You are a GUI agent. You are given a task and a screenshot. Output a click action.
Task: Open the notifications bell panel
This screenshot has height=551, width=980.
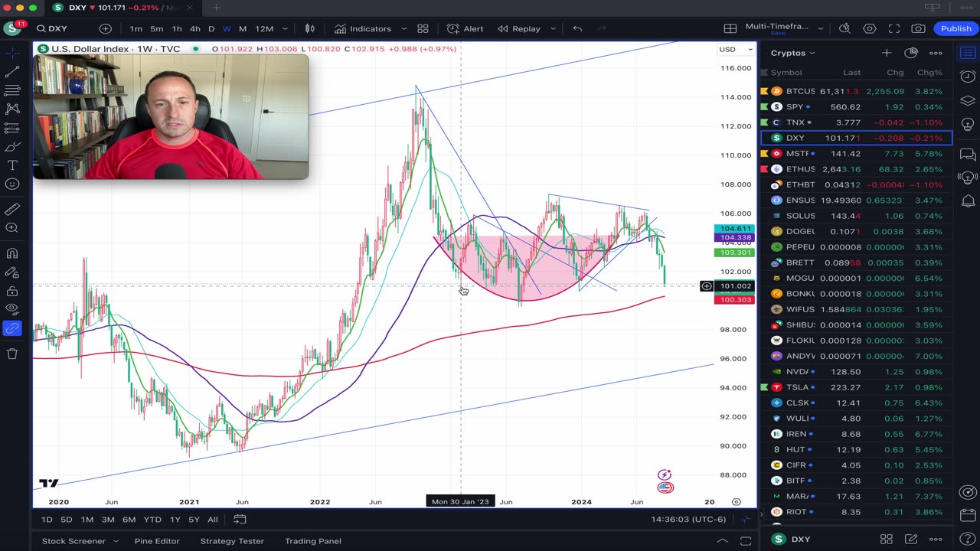point(968,202)
